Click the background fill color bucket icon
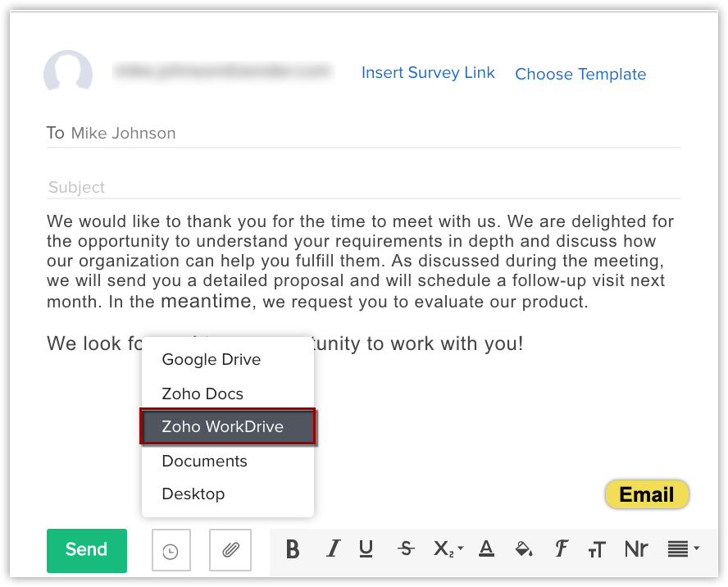This screenshot has height=587, width=728. pos(523,549)
